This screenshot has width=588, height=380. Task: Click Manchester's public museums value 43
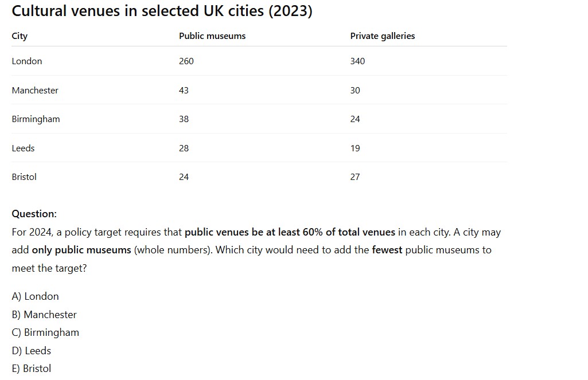[184, 91]
